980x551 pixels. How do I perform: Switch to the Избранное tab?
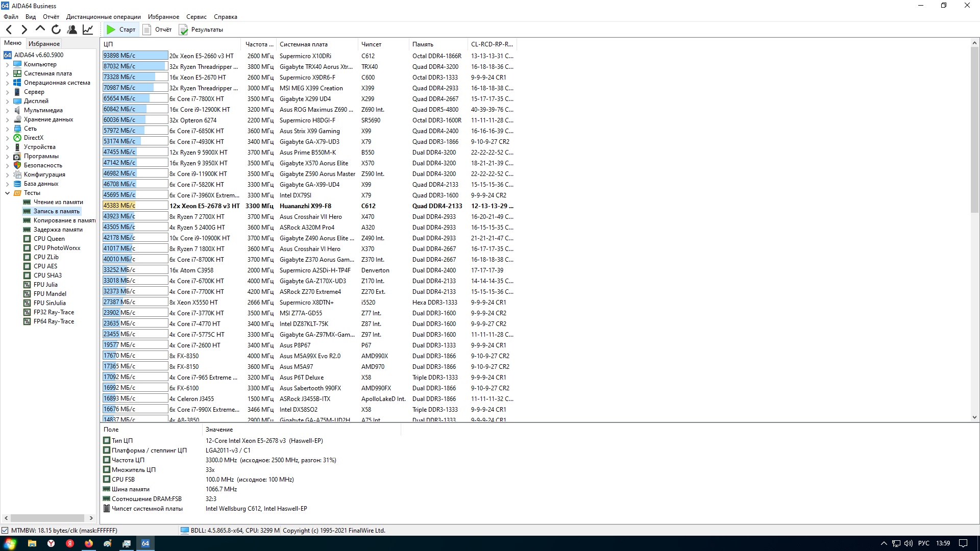tap(44, 44)
